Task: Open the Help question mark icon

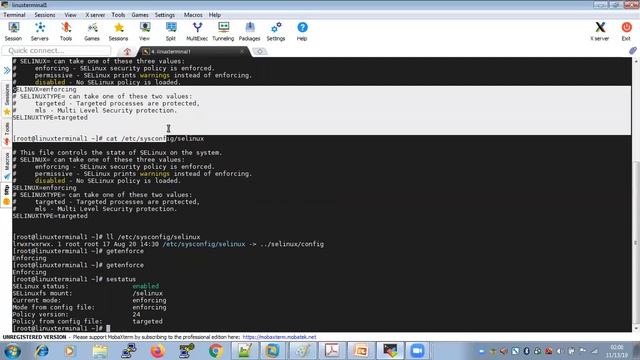Action: (302, 31)
